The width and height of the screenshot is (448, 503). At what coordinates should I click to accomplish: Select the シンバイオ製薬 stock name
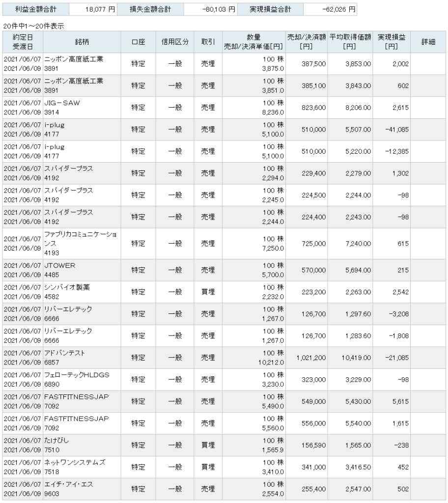[x=67, y=287]
